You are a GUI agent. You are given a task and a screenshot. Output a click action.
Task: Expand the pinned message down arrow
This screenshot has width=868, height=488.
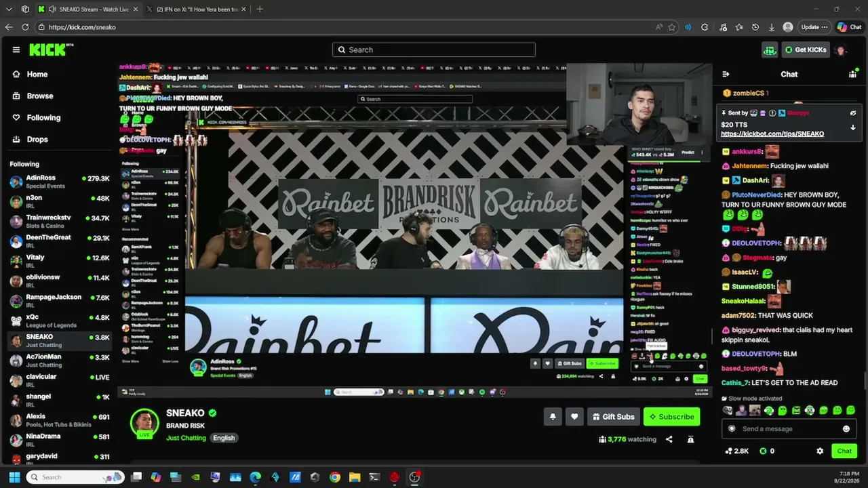(853, 127)
